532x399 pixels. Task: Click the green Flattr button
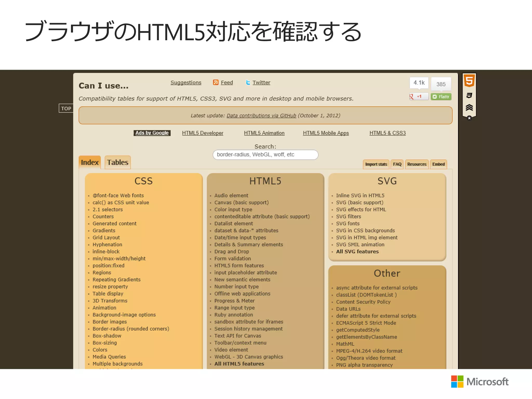click(441, 97)
